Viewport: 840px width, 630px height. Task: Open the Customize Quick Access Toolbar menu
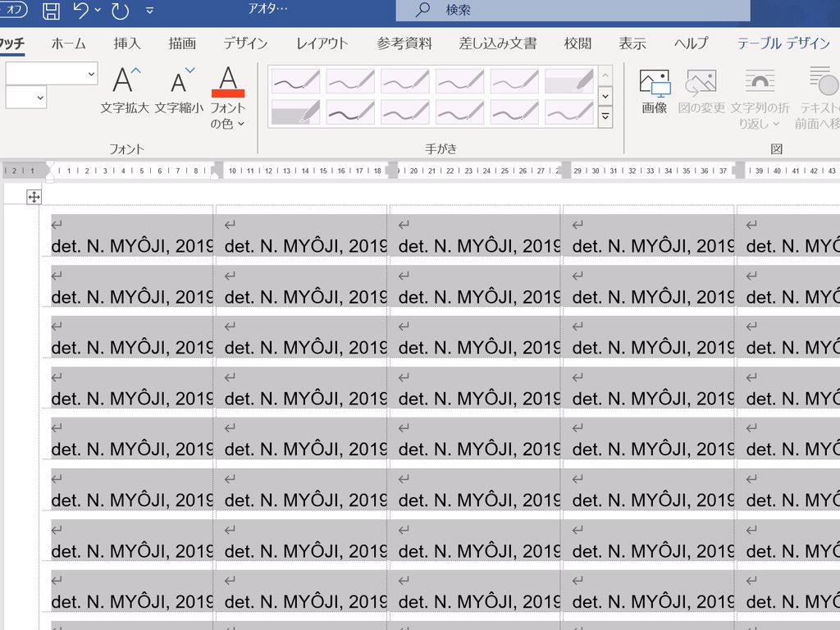(150, 11)
